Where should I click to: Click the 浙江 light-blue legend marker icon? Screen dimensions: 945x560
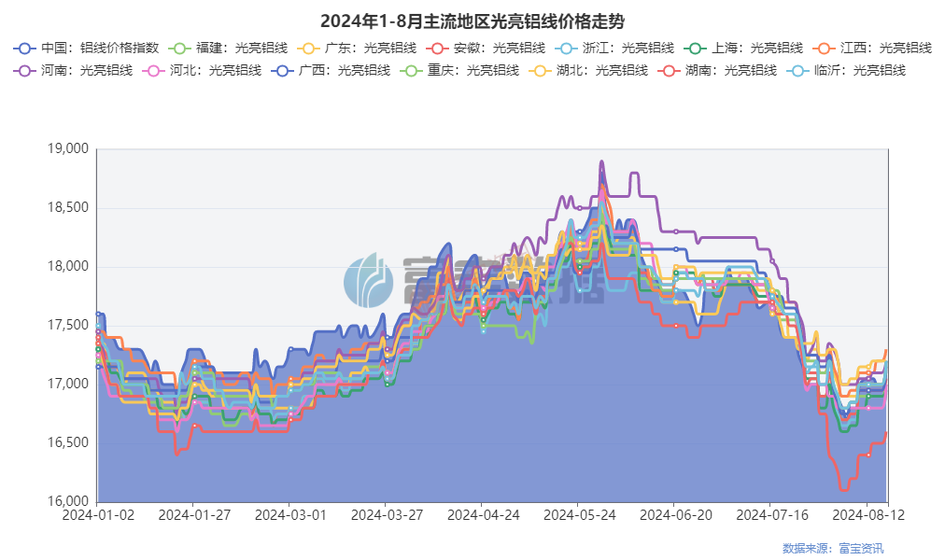pyautogui.click(x=566, y=48)
